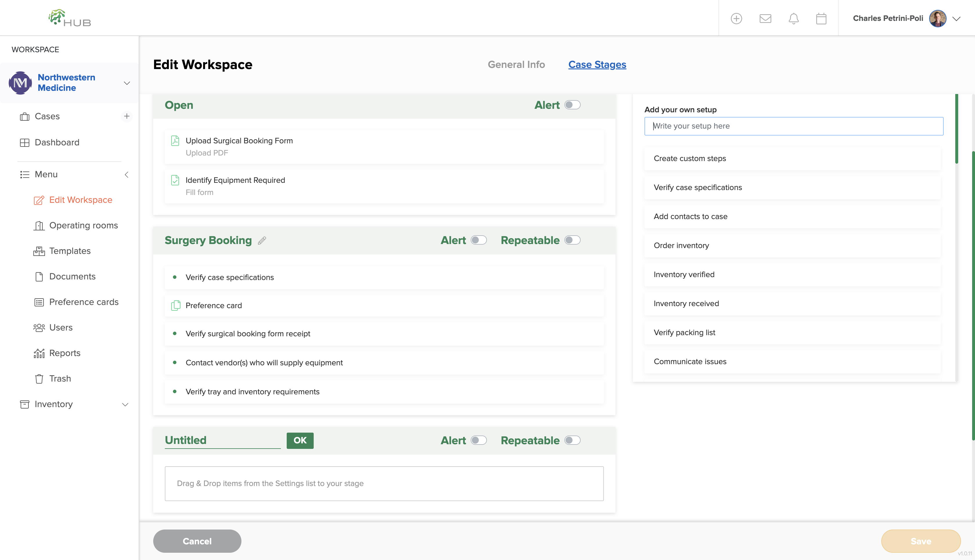Toggle Alert switch for Untitled stage
The image size is (975, 560).
click(479, 440)
